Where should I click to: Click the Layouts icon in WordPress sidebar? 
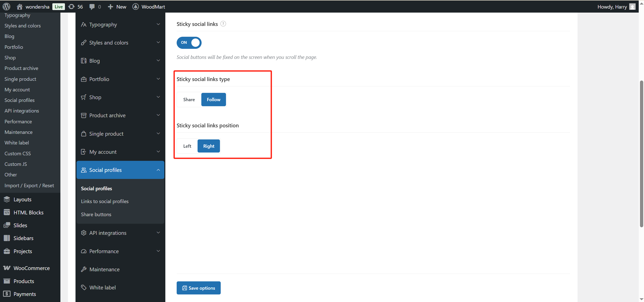coord(7,199)
